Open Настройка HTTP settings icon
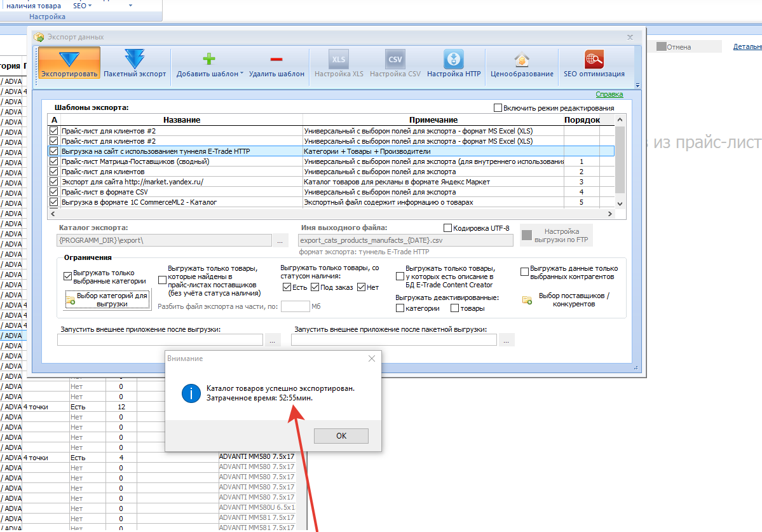The height and width of the screenshot is (532, 762). click(454, 59)
